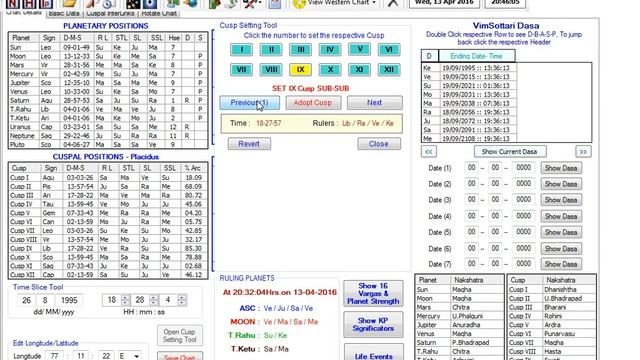Click Show Dasa for Date (1)

(x=561, y=168)
